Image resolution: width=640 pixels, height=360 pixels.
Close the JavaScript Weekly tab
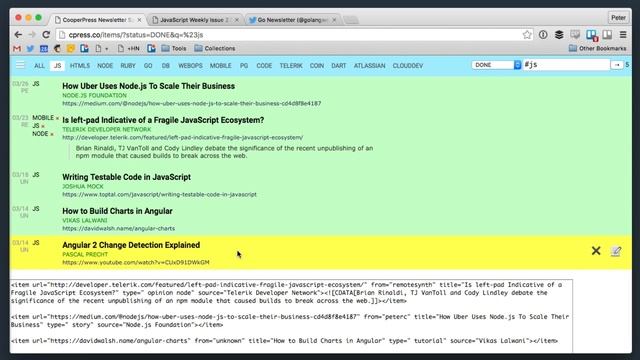tap(237, 20)
